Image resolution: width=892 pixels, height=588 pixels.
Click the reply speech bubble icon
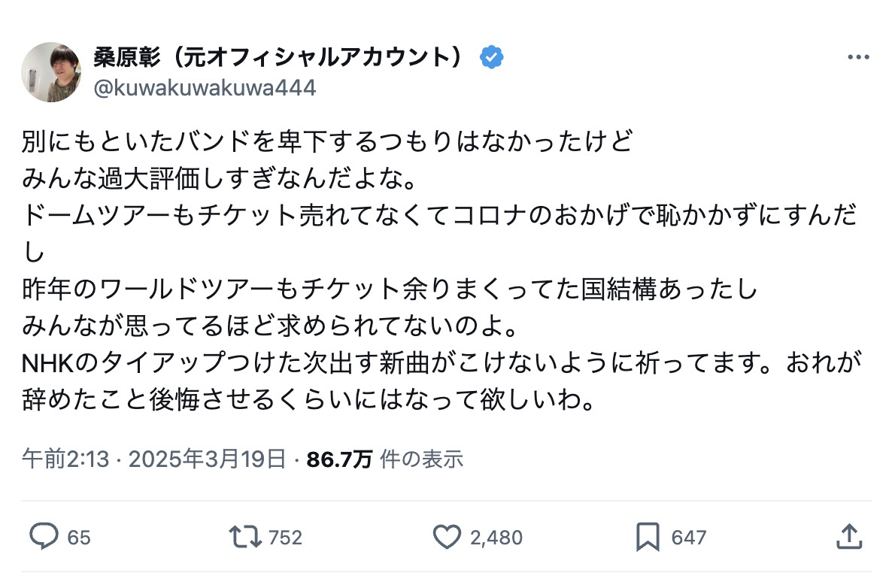(44, 537)
